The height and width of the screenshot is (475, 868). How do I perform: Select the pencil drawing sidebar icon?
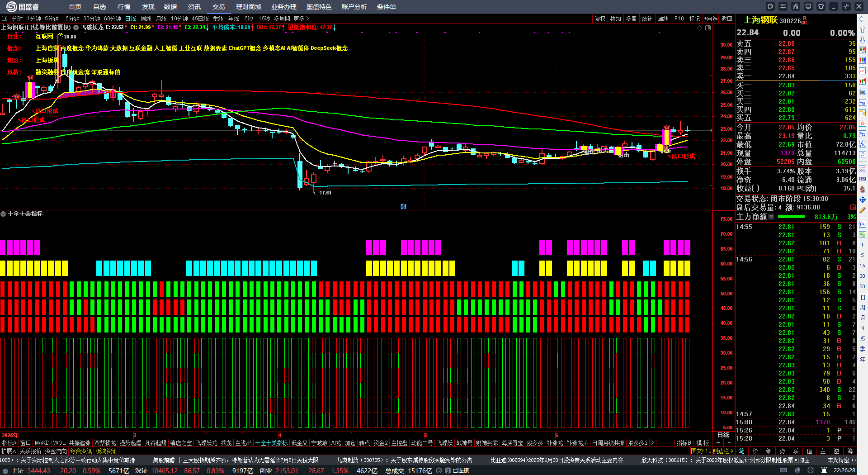tap(863, 210)
